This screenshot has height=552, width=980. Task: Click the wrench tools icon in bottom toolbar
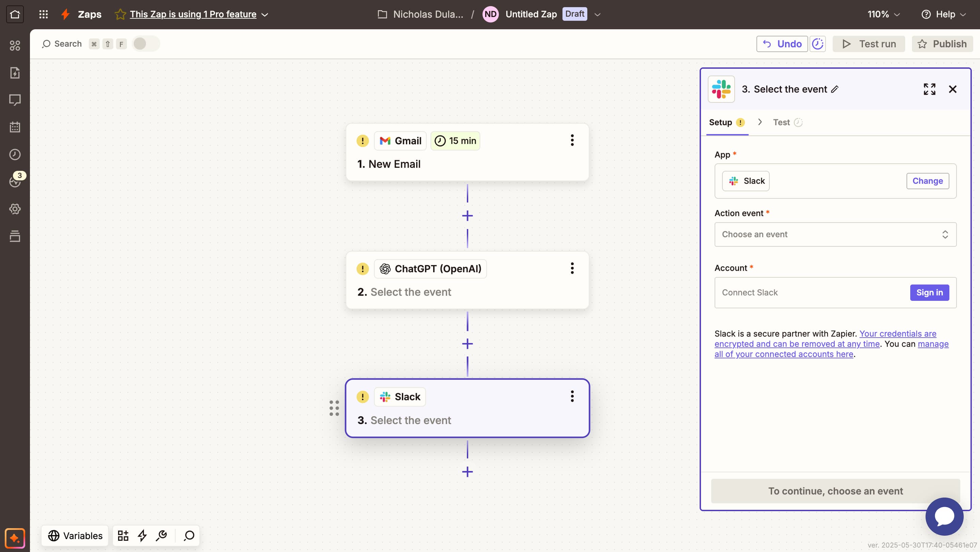(x=162, y=536)
